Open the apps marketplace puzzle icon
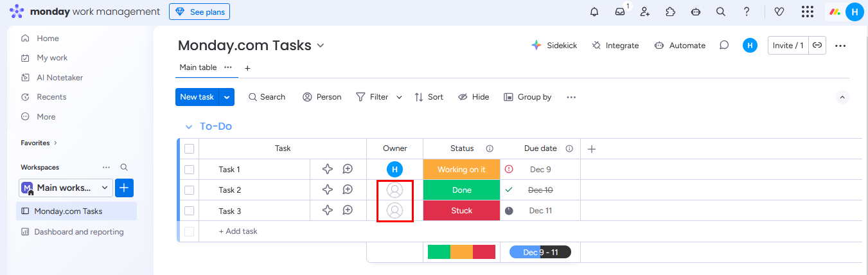 [670, 12]
